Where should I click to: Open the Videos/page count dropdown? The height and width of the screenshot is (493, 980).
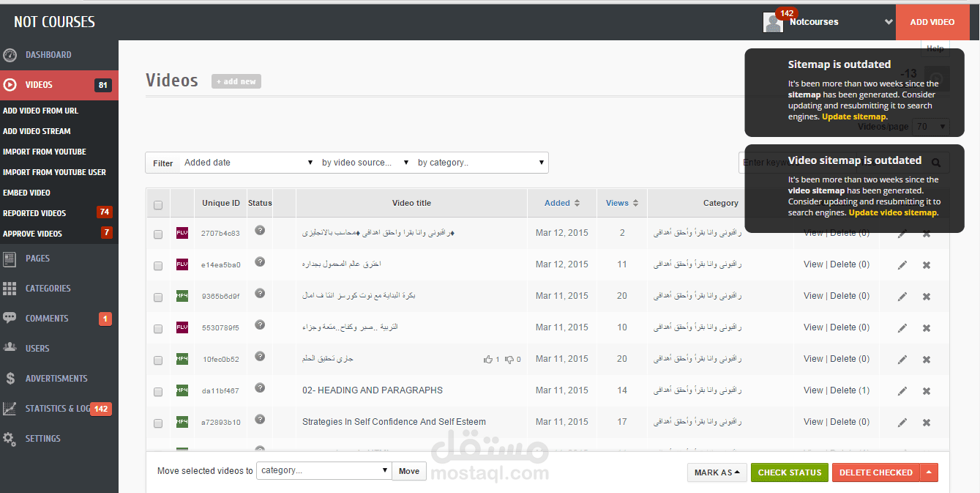(932, 127)
